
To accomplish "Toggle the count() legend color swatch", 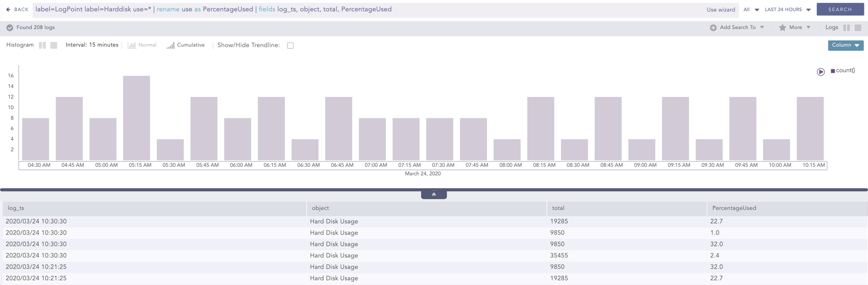I will (832, 71).
